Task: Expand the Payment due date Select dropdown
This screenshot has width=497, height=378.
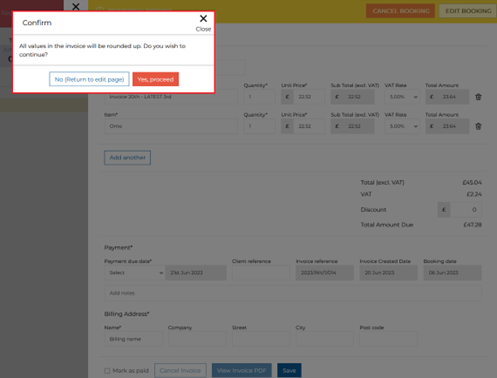Action: click(135, 273)
